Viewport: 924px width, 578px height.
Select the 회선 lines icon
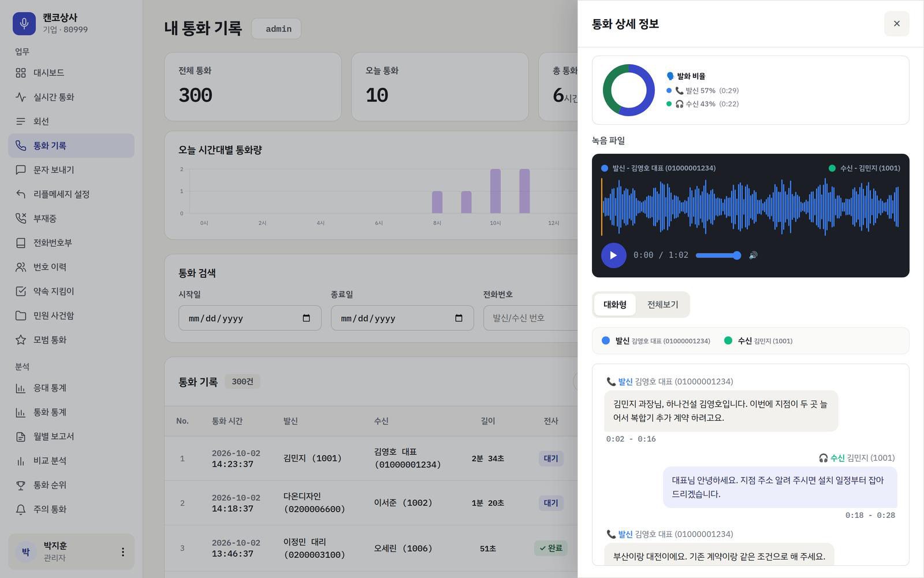point(21,121)
